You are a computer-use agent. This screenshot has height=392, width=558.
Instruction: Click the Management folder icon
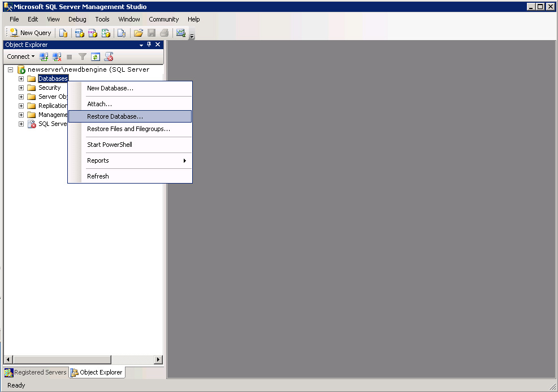pos(32,115)
